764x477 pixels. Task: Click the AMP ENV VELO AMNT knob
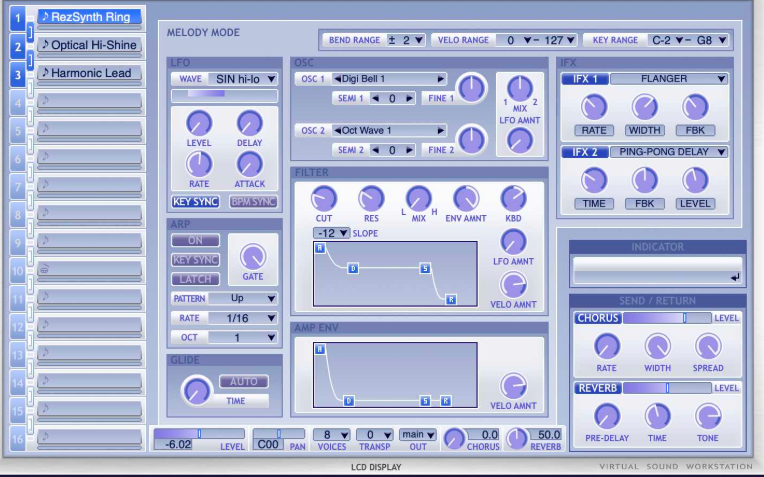pyautogui.click(x=514, y=386)
